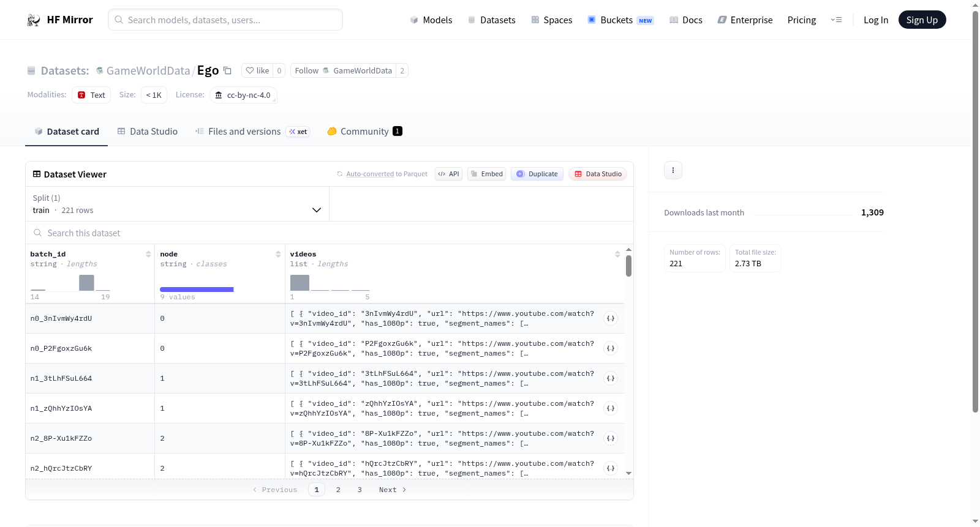The image size is (980, 527).
Task: Switch to Files and versions tab
Action: click(x=252, y=131)
